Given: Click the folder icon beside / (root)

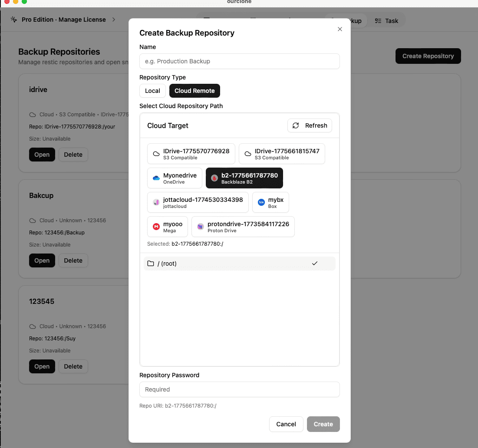Looking at the screenshot, I should [151, 263].
